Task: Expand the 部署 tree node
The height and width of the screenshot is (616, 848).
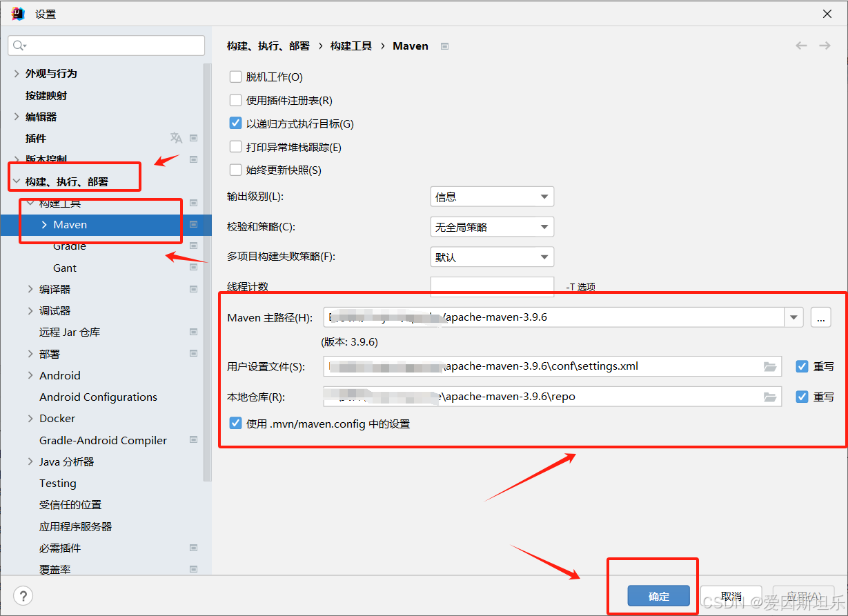Action: click(30, 354)
